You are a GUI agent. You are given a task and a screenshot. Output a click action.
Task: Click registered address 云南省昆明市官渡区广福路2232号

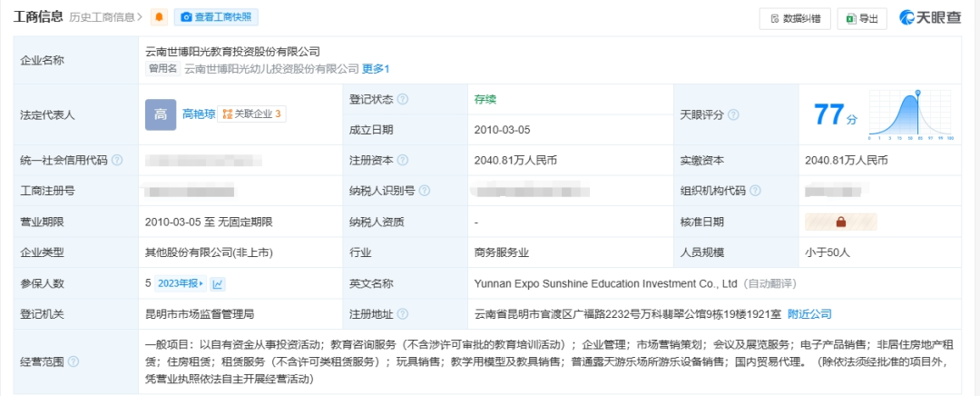point(628,314)
